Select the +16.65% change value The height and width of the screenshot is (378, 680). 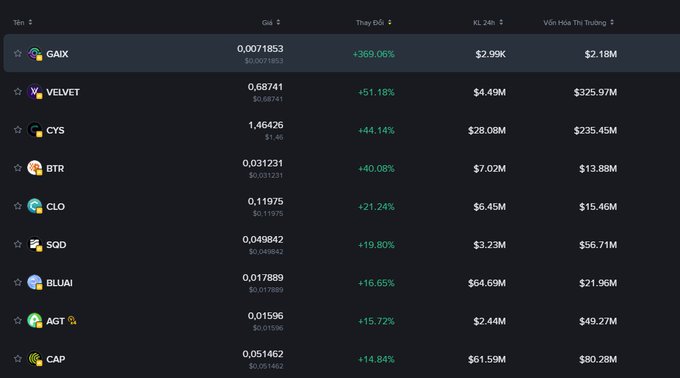[x=376, y=283]
